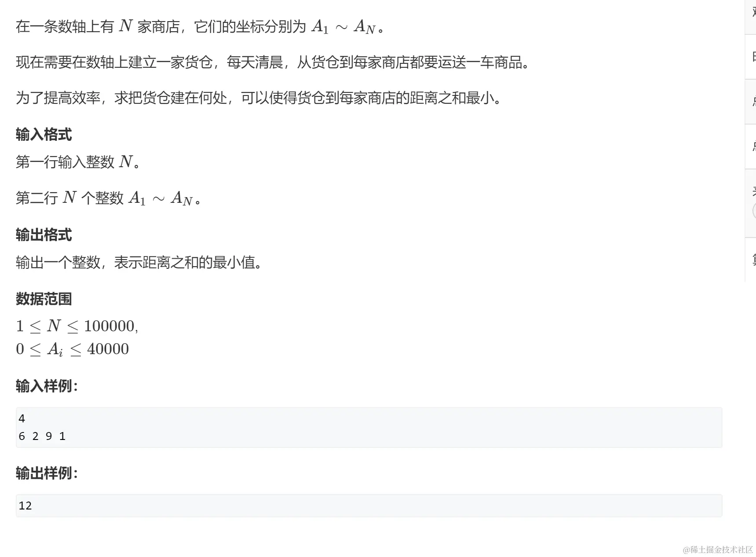Click the constraint line 1 ≤ N ≤ 100000

(77, 326)
